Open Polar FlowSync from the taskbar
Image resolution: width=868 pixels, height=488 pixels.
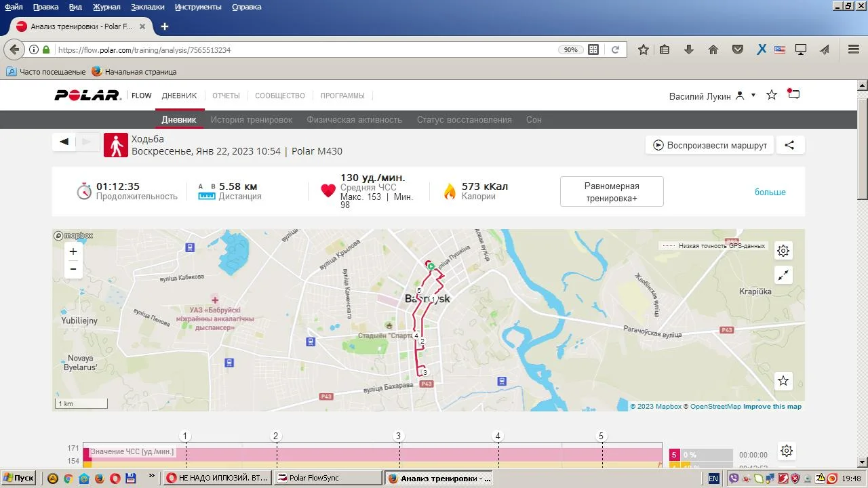328,478
